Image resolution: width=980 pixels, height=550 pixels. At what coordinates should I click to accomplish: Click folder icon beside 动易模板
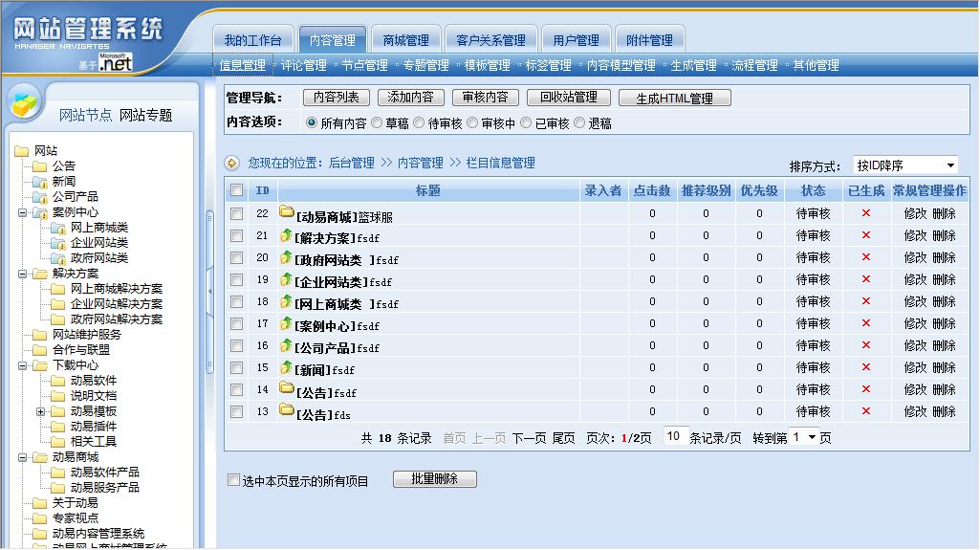(x=57, y=411)
